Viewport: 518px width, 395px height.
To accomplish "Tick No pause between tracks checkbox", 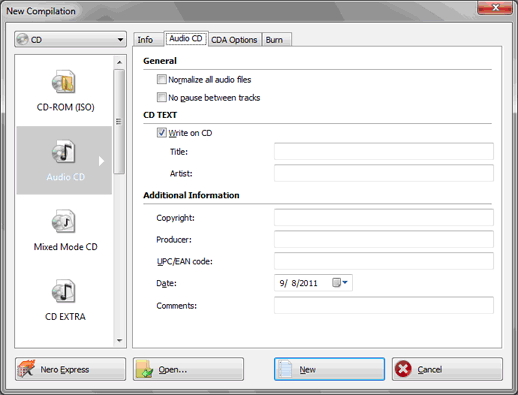I will click(x=161, y=97).
